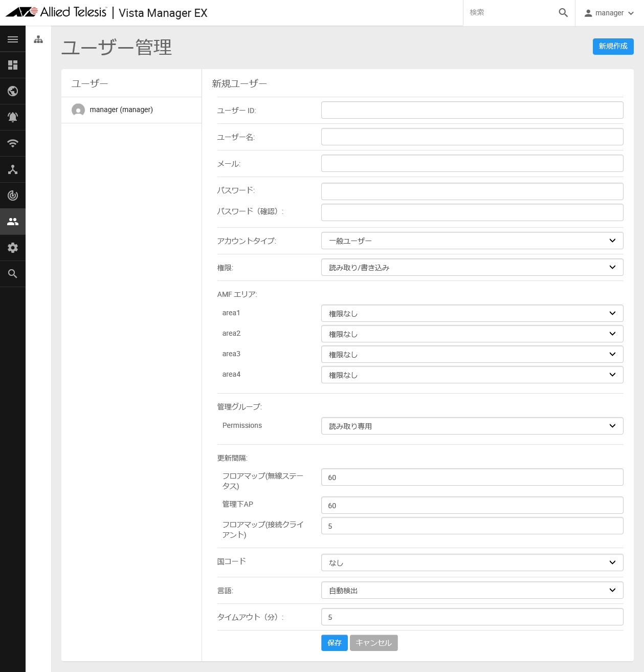The image size is (644, 672).
Task: Open the globe map icon in sidebar
Action: (x=13, y=91)
